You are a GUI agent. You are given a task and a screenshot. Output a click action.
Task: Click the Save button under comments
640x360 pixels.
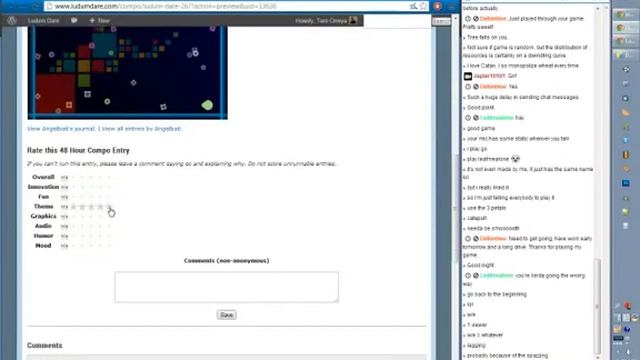227,315
